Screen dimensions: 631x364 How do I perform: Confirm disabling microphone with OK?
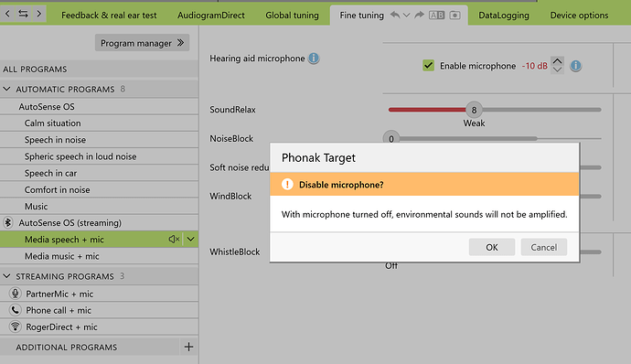pos(492,247)
